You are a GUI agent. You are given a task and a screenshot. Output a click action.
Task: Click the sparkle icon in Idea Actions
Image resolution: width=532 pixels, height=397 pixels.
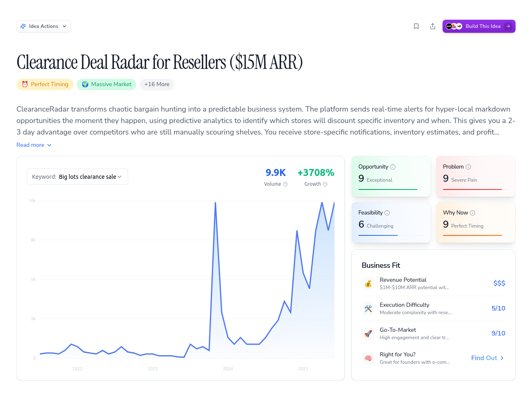(23, 26)
